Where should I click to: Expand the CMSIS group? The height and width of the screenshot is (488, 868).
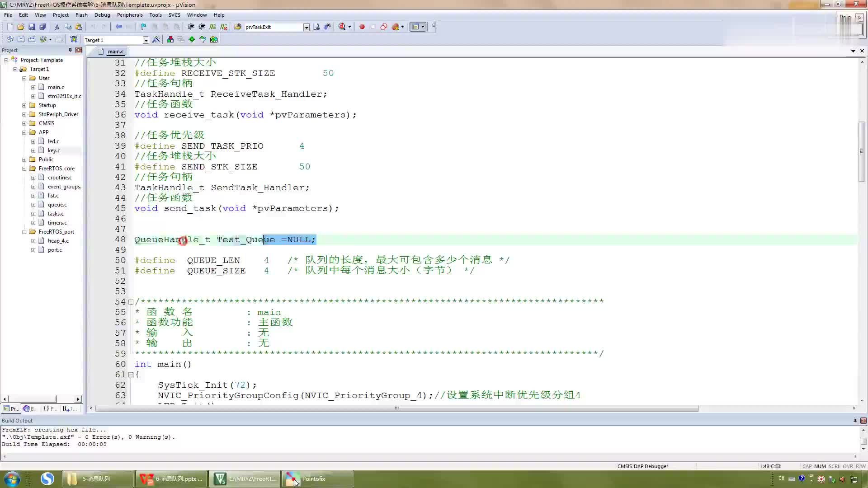coord(24,123)
